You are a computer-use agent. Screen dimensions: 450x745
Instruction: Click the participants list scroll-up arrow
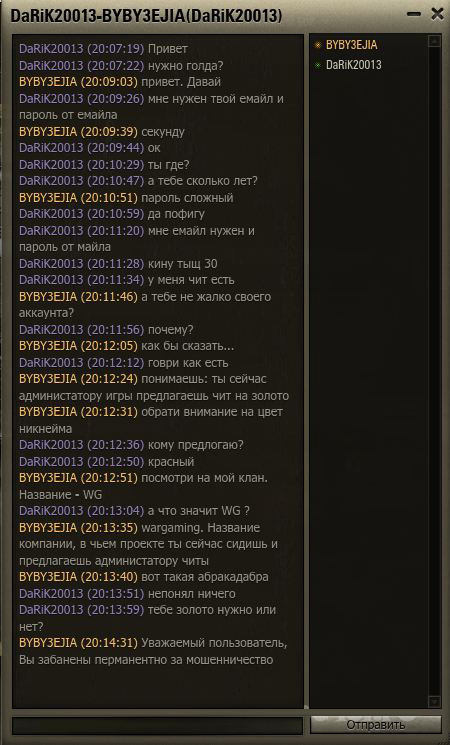tap(434, 41)
